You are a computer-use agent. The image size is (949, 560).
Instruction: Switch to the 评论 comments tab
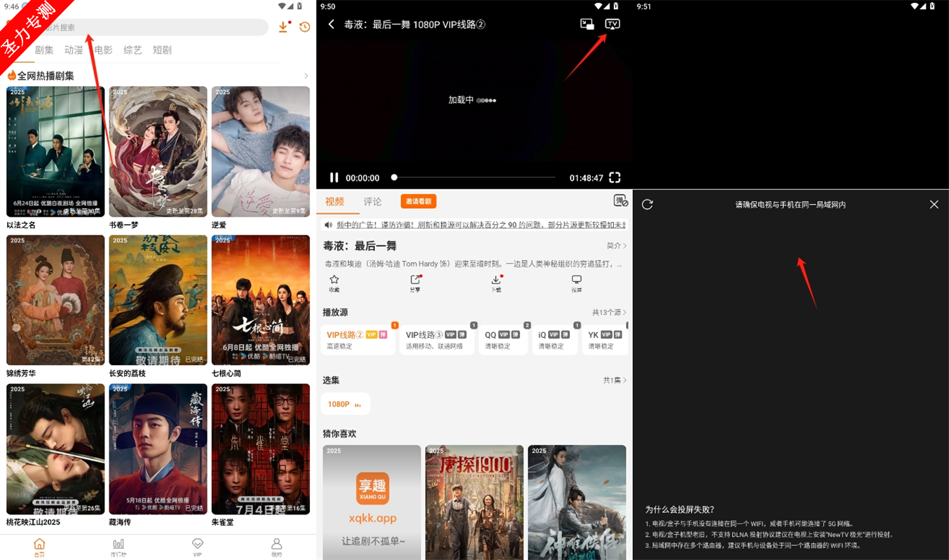(x=373, y=202)
